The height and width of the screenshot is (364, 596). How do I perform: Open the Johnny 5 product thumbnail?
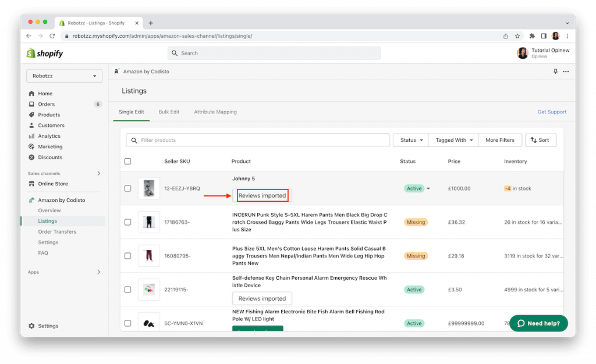149,188
